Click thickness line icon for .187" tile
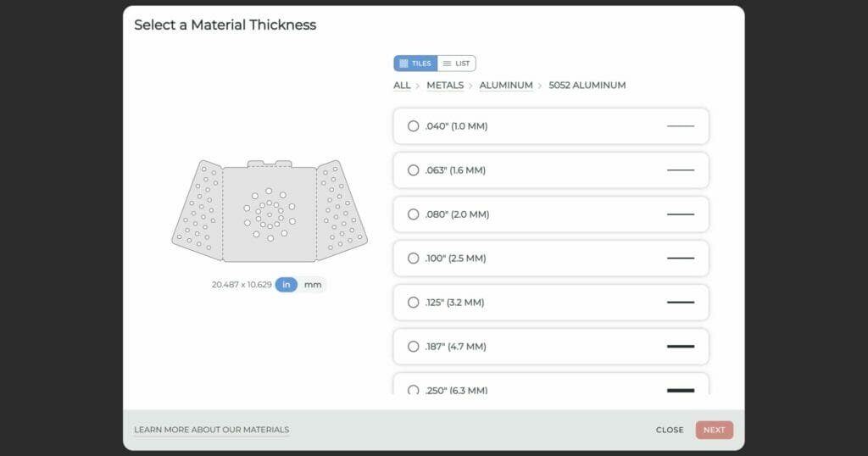 tap(680, 347)
